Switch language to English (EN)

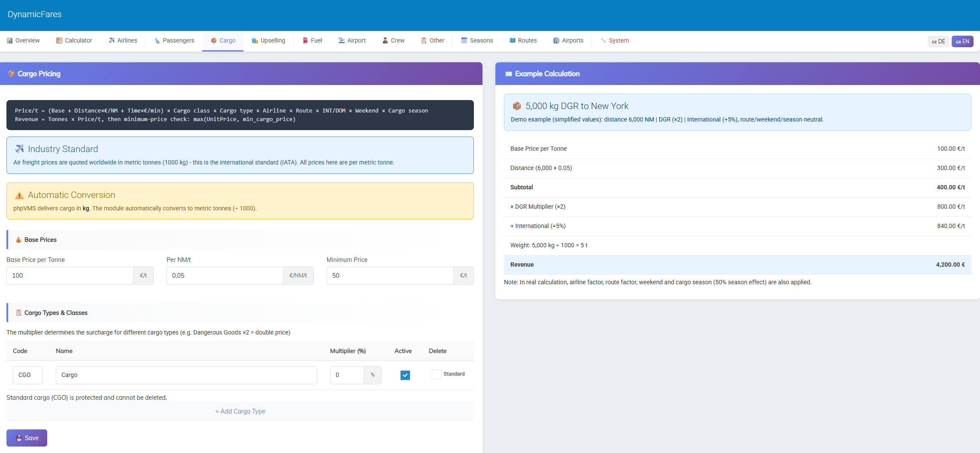tap(962, 42)
